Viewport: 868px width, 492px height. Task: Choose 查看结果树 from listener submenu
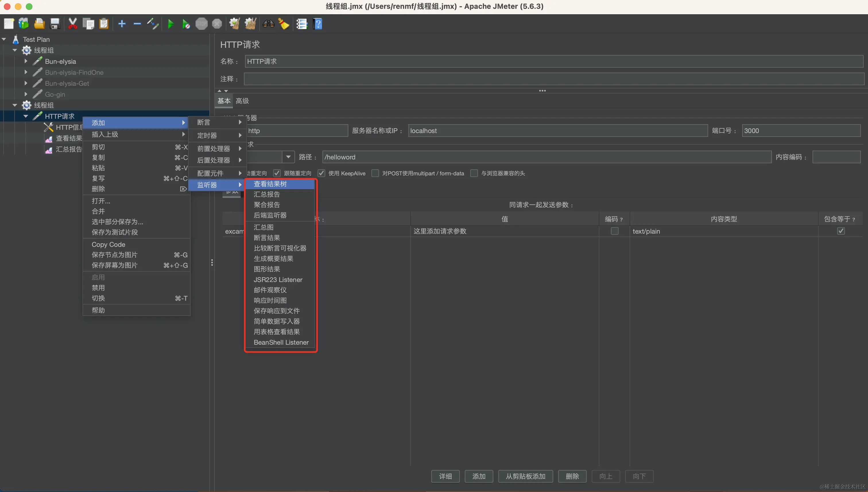point(280,184)
